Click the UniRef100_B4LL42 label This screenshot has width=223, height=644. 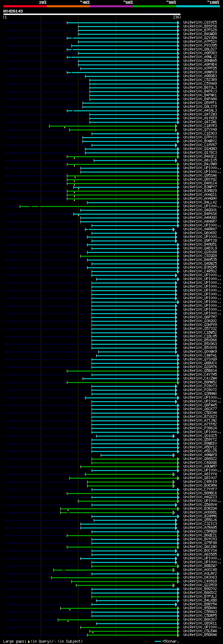(200, 202)
